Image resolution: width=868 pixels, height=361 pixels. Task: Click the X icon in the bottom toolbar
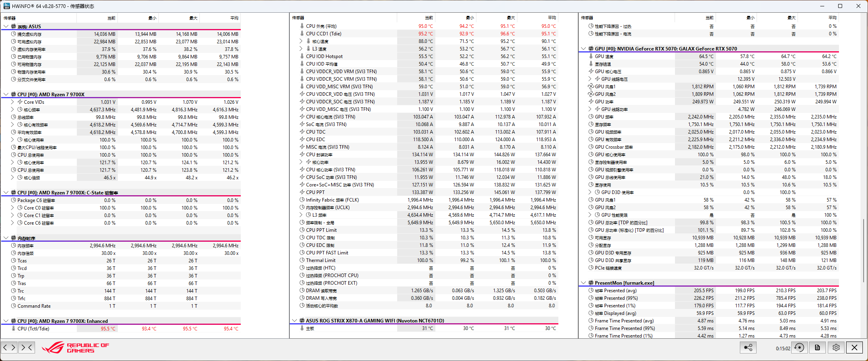click(854, 347)
